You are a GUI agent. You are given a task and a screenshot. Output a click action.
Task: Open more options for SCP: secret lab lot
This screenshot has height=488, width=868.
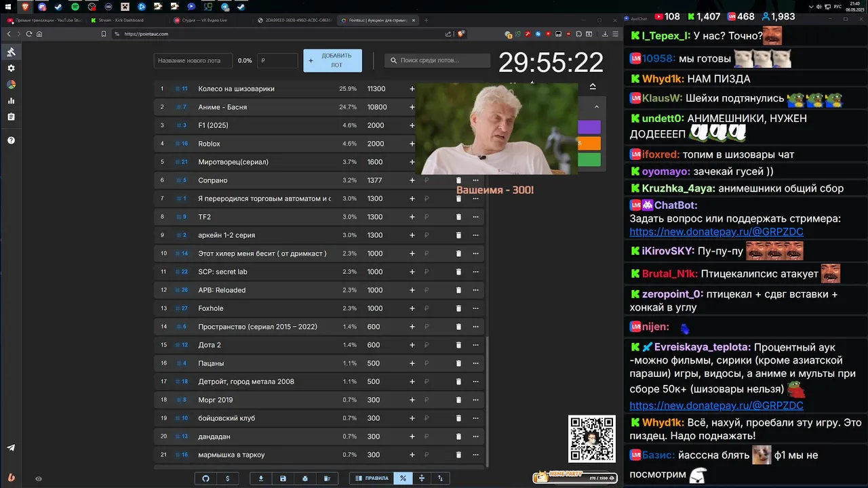[x=476, y=272]
